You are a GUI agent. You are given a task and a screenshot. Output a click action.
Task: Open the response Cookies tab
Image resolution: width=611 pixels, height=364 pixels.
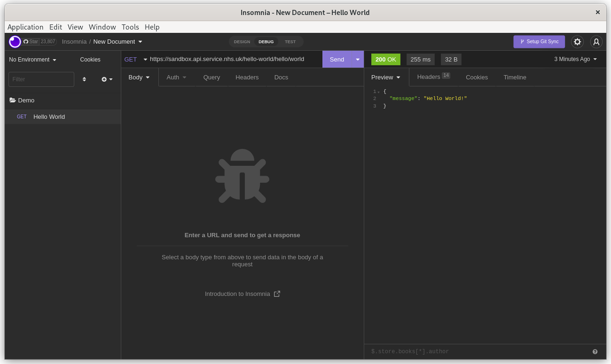(x=477, y=77)
